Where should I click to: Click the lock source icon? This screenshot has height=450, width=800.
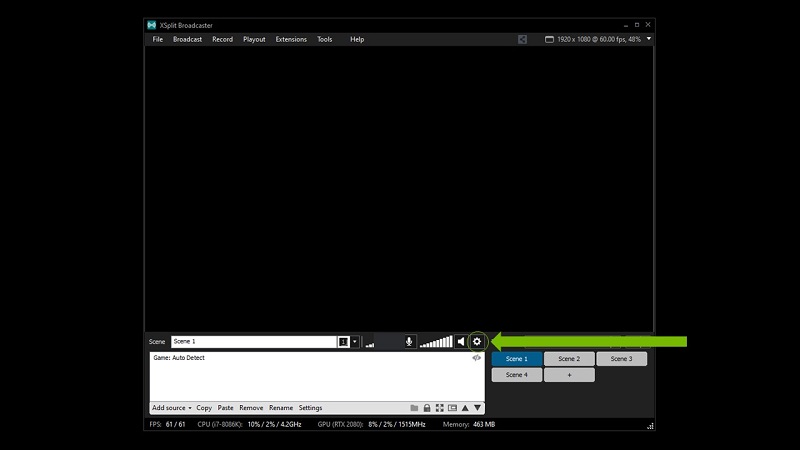[427, 408]
